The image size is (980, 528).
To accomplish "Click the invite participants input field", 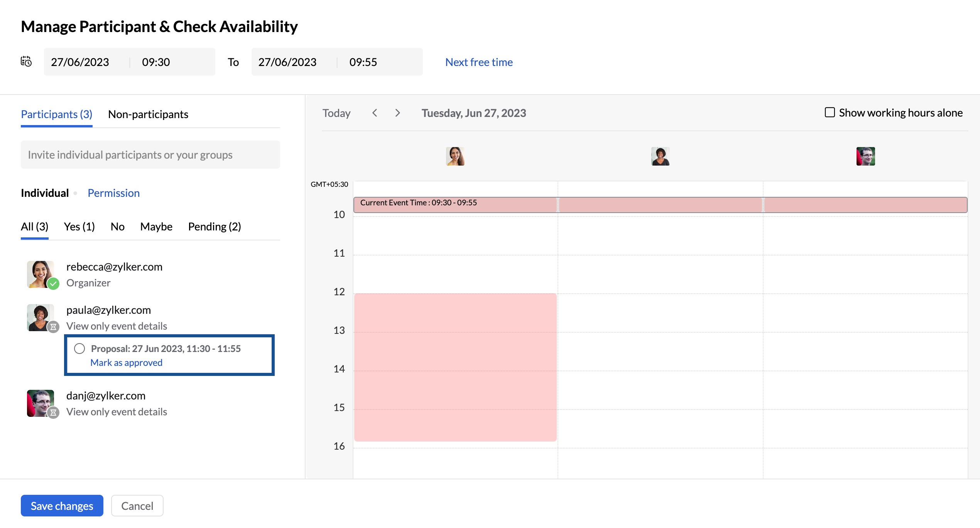I will 150,155.
